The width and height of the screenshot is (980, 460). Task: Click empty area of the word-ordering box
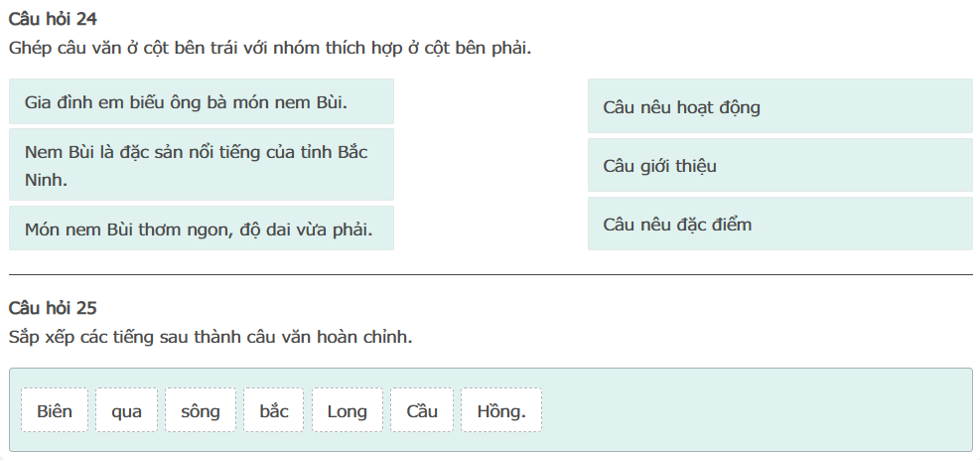[755, 410]
